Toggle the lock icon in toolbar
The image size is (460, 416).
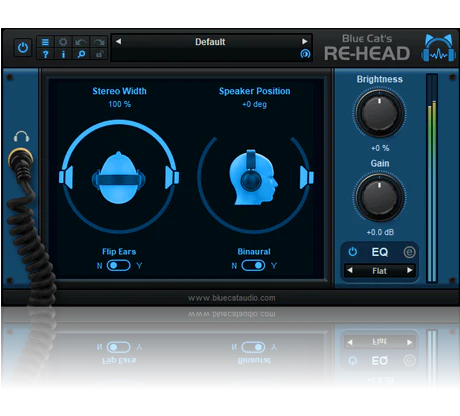pos(99,54)
